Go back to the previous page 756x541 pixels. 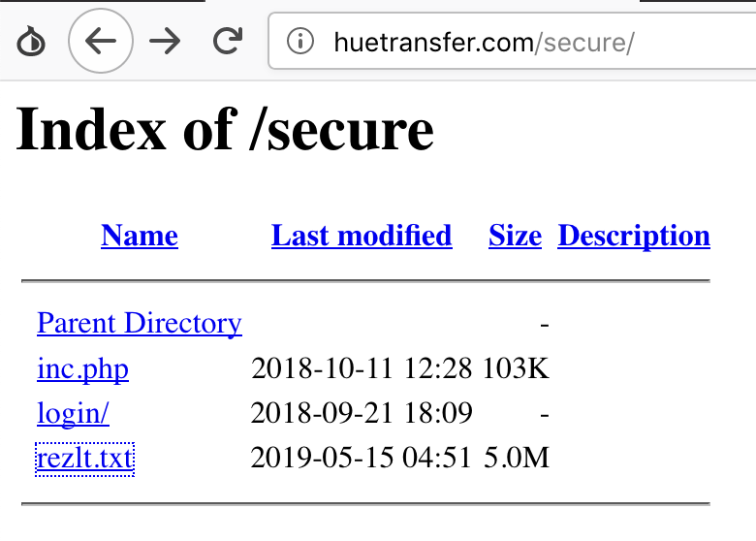(101, 42)
